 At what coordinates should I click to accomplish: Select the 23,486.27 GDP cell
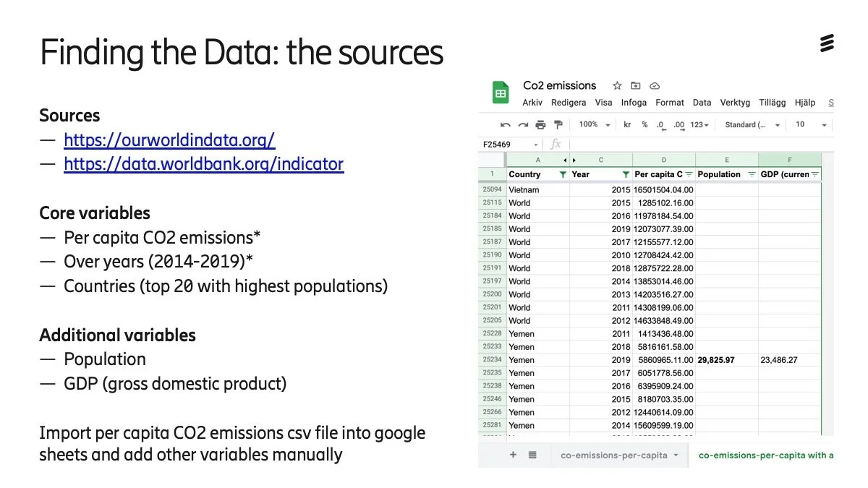(x=790, y=360)
